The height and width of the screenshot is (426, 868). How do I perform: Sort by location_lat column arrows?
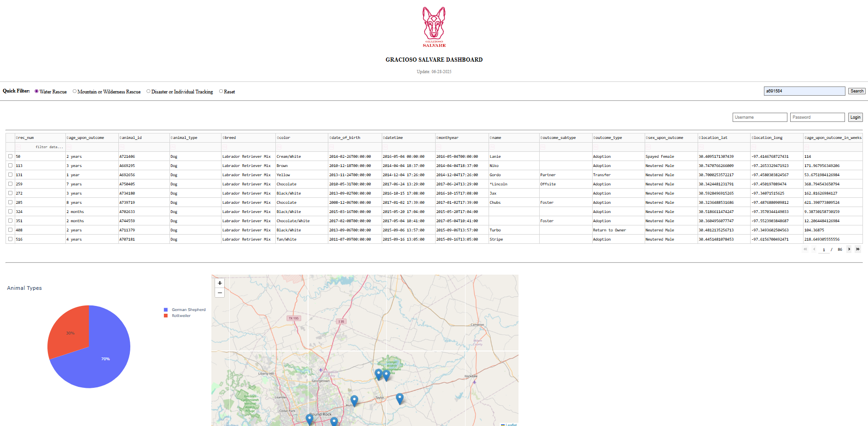point(699,138)
